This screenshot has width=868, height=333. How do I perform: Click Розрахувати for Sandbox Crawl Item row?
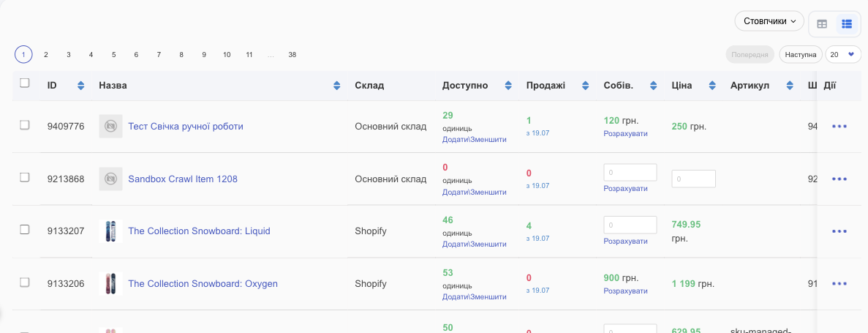tap(625, 189)
